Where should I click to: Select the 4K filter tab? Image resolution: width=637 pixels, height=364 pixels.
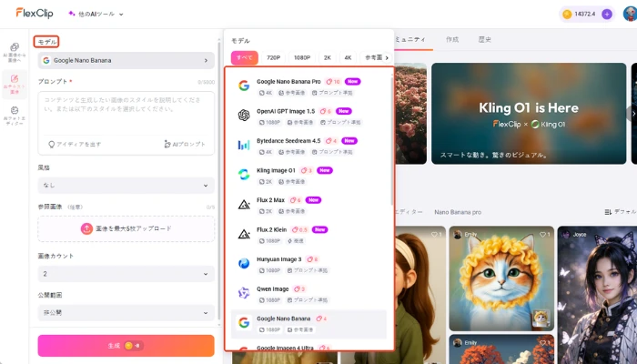pyautogui.click(x=349, y=57)
